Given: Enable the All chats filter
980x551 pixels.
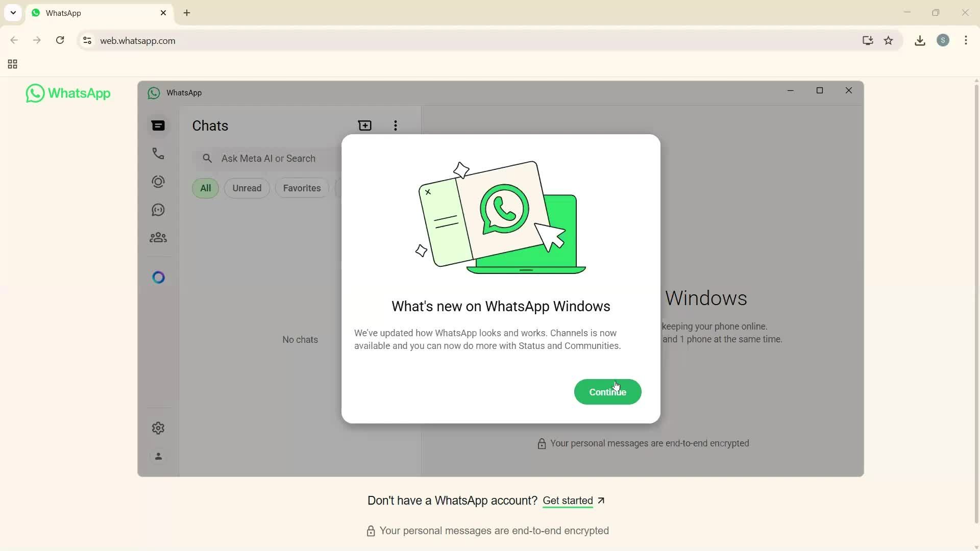Looking at the screenshot, I should [205, 188].
